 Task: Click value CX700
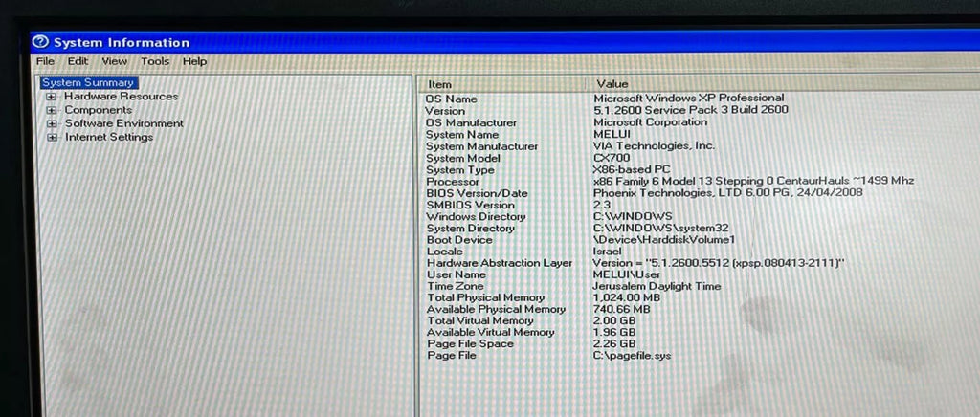click(612, 157)
